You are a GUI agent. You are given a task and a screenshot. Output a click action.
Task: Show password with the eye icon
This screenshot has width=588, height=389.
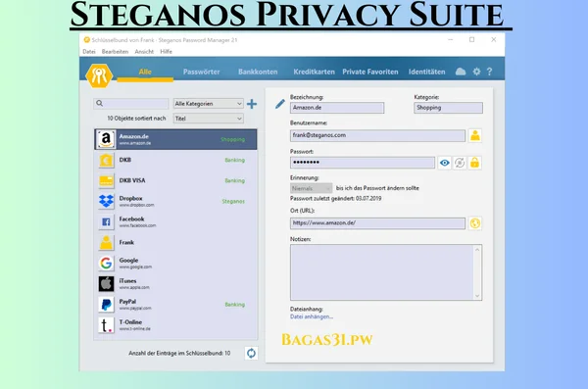[445, 163]
